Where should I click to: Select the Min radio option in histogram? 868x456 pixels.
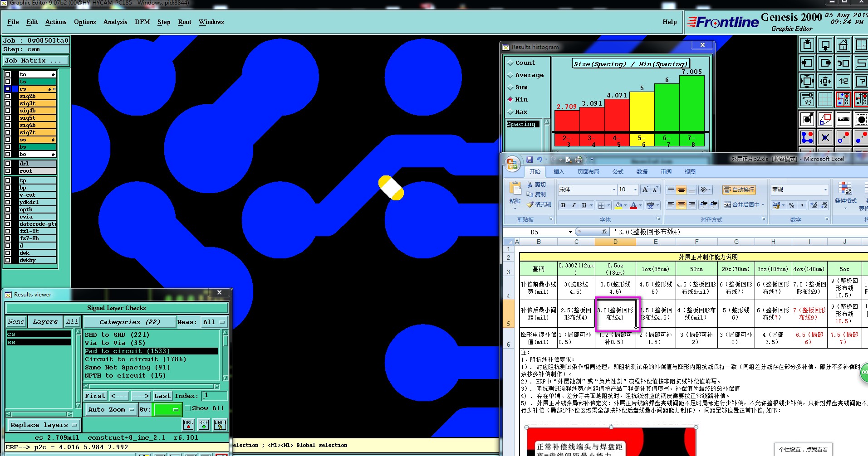point(510,99)
